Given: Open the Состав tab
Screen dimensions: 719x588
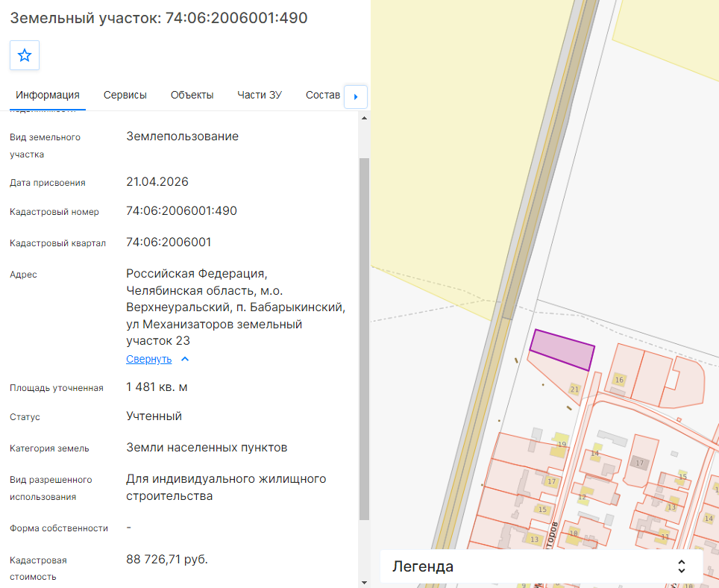Looking at the screenshot, I should pyautogui.click(x=323, y=95).
